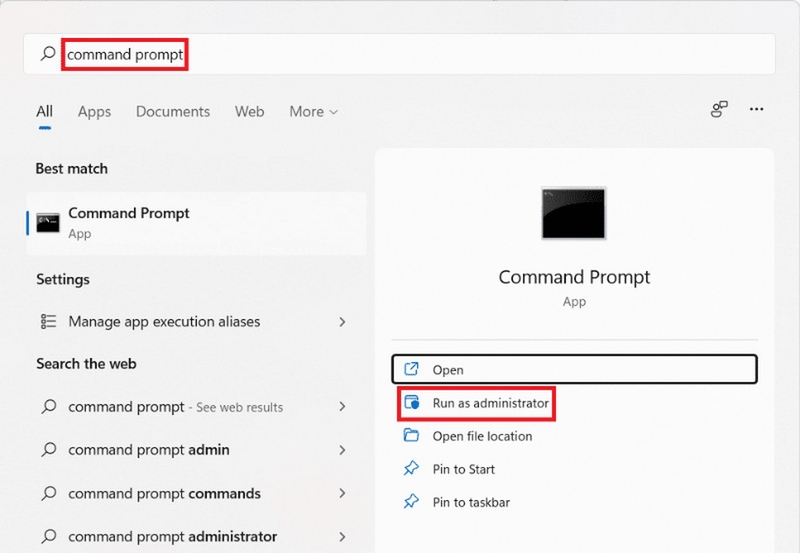
Task: Click folder icon beside Open file location
Action: point(411,436)
